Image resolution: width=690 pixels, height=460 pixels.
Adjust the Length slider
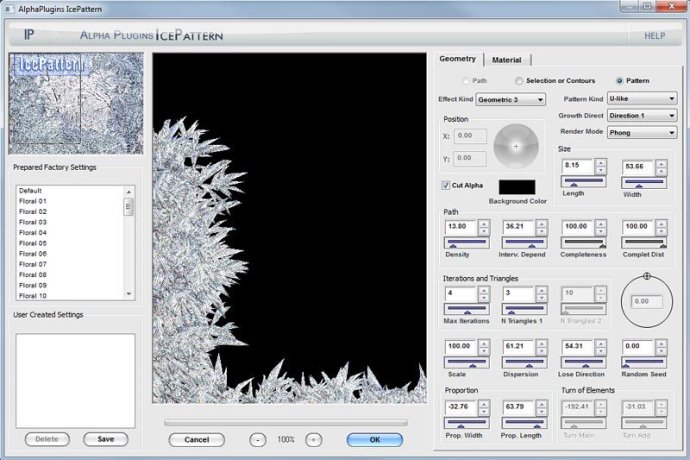[x=583, y=181]
